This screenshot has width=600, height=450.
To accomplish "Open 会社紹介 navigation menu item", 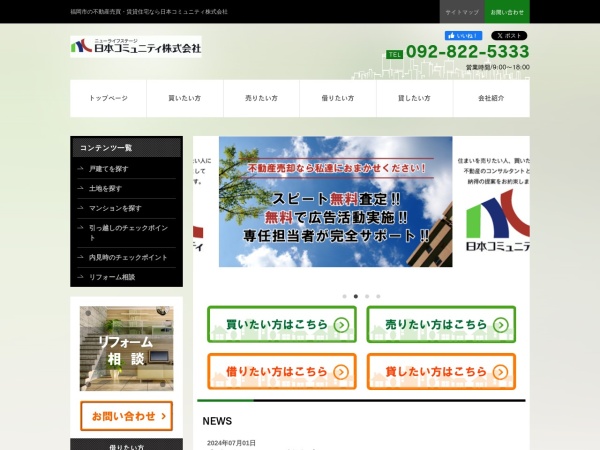I will [491, 98].
